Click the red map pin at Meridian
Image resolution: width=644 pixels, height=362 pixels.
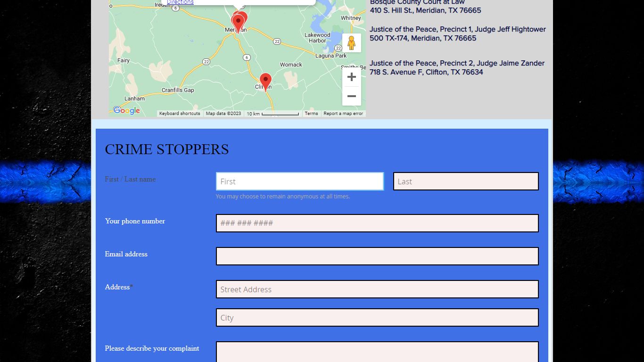(x=238, y=23)
